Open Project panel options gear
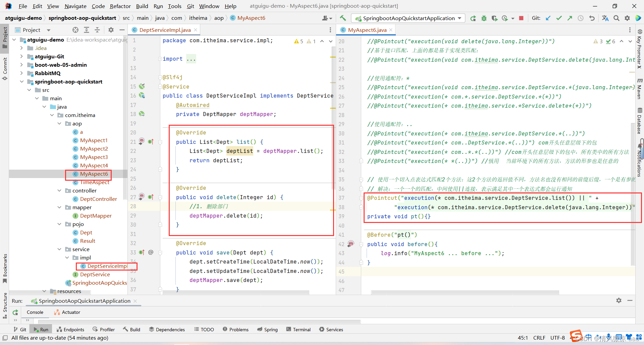The height and width of the screenshot is (345, 644). pos(111,30)
